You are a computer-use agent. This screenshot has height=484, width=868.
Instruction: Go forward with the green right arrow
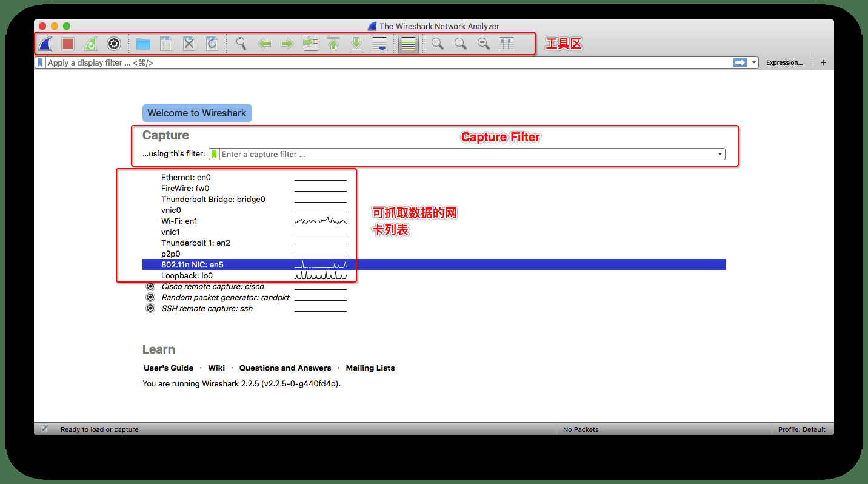coord(287,44)
